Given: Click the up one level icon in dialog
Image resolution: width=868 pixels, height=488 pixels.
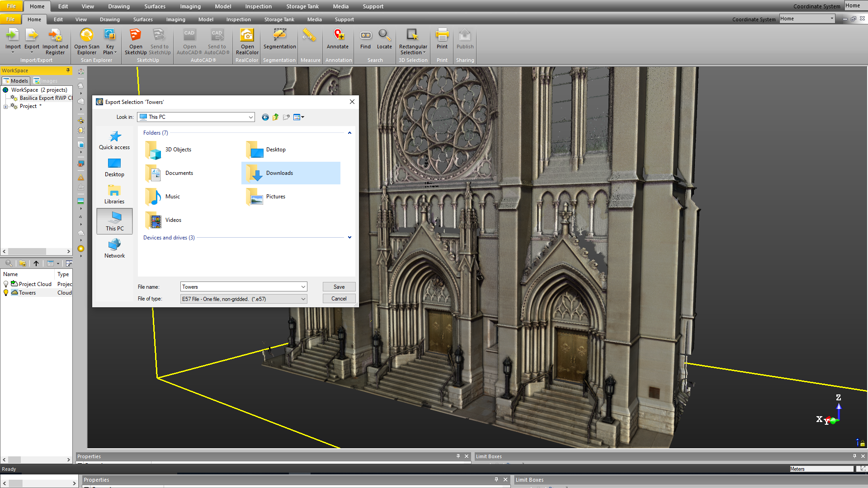Looking at the screenshot, I should click(x=275, y=117).
